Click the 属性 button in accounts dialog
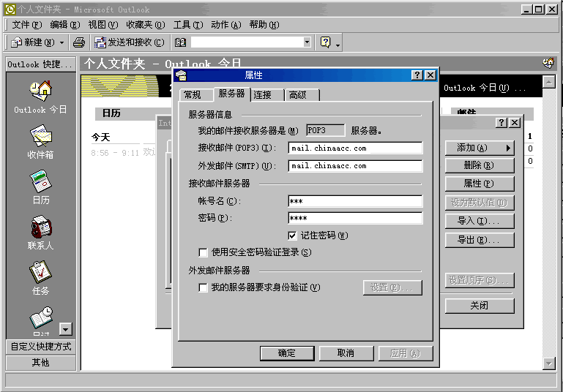Viewport: 563px width, 392px height. [480, 184]
